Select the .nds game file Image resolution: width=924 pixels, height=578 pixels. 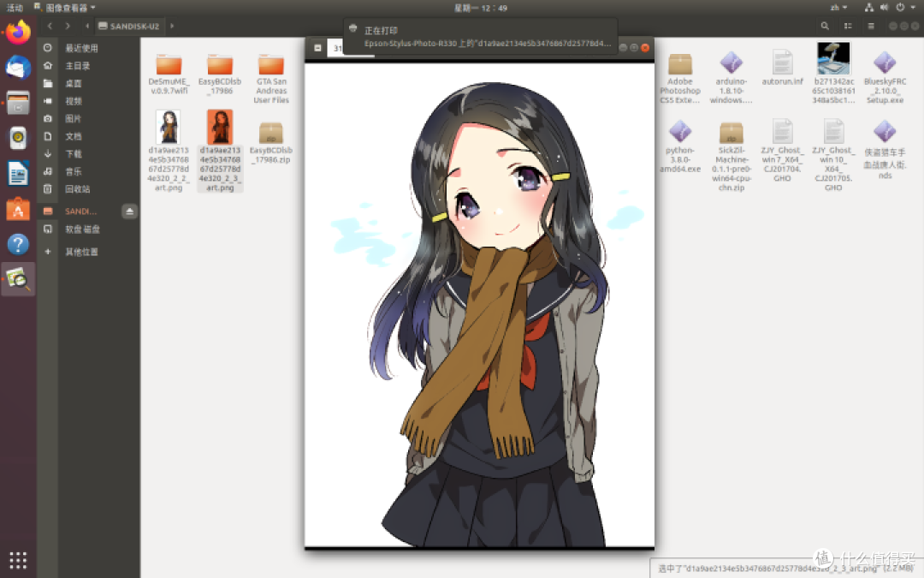click(x=885, y=151)
